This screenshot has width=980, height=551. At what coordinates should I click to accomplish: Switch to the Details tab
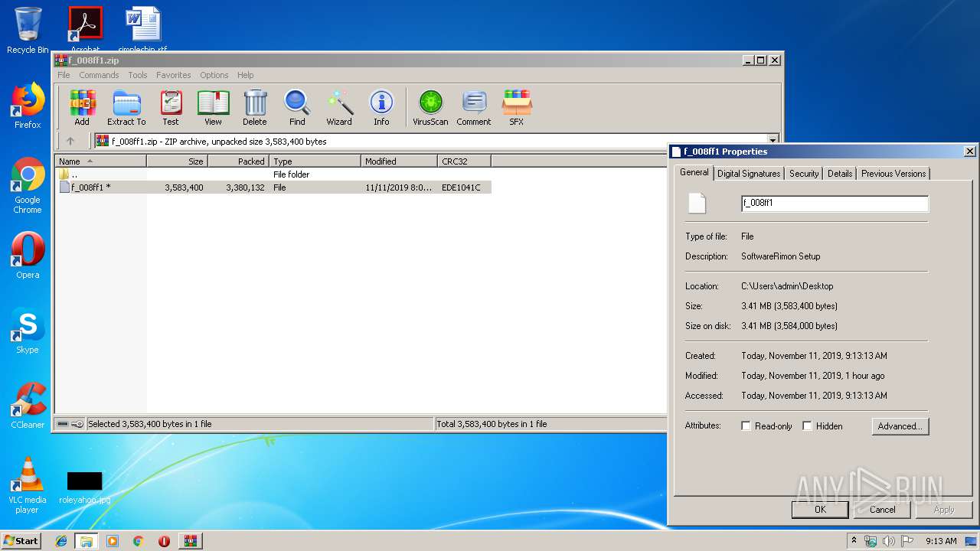(x=840, y=174)
